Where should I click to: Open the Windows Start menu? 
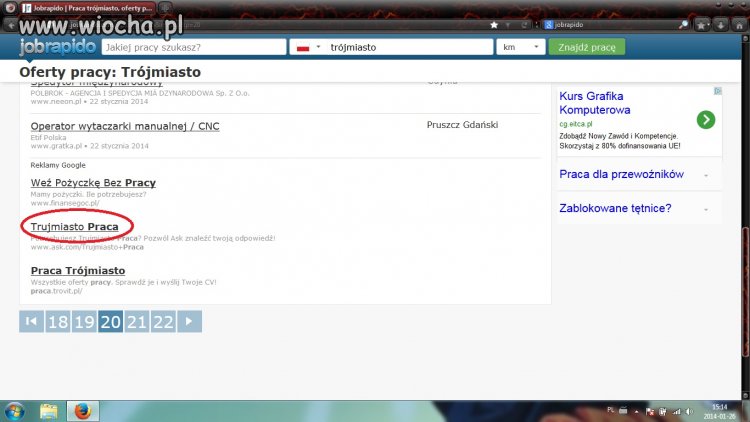pos(14,411)
